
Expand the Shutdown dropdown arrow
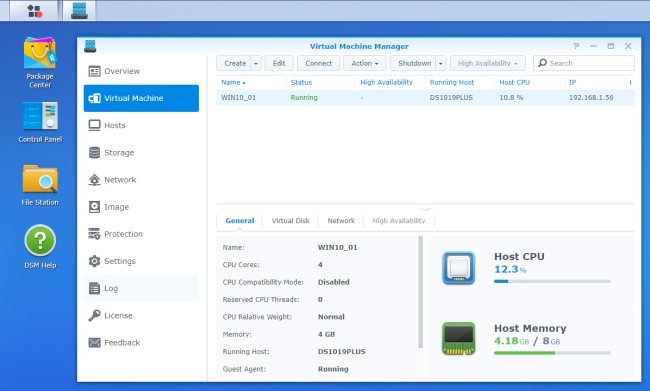tap(441, 63)
